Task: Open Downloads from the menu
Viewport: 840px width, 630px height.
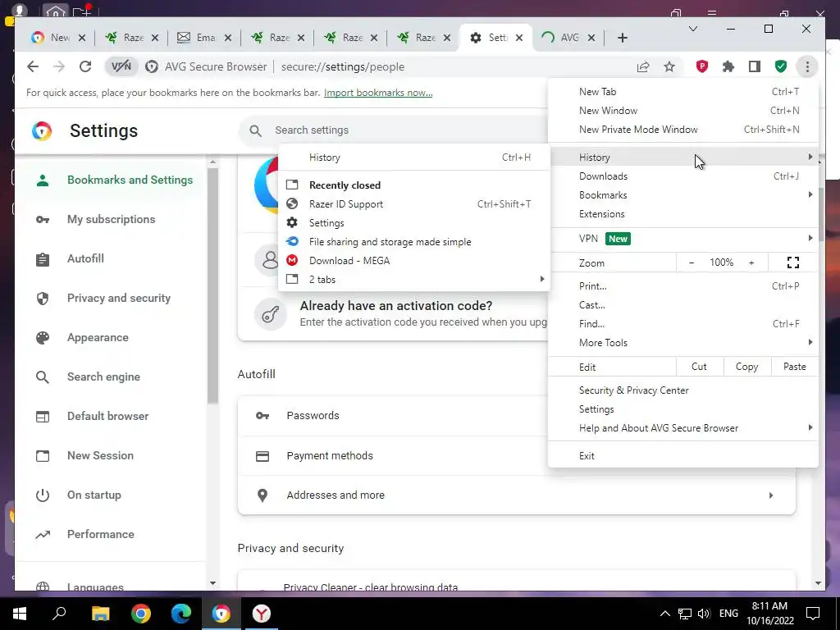Action: coord(683,176)
